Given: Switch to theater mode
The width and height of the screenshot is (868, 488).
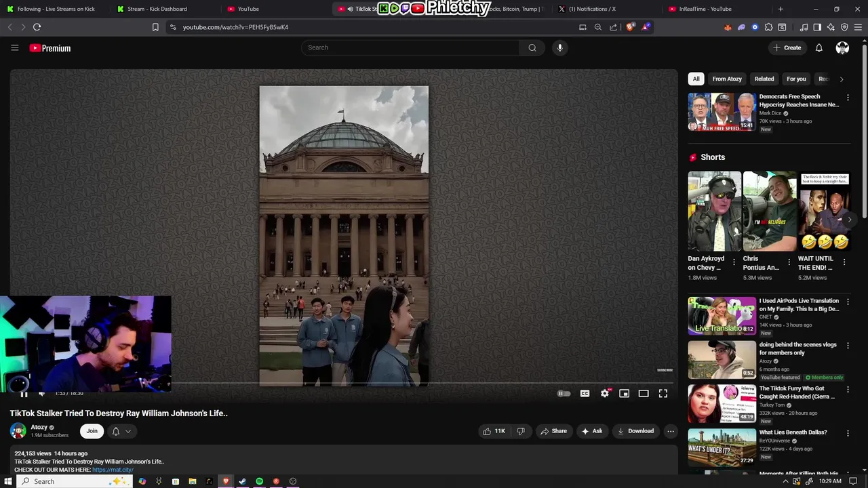Looking at the screenshot, I should tap(644, 393).
